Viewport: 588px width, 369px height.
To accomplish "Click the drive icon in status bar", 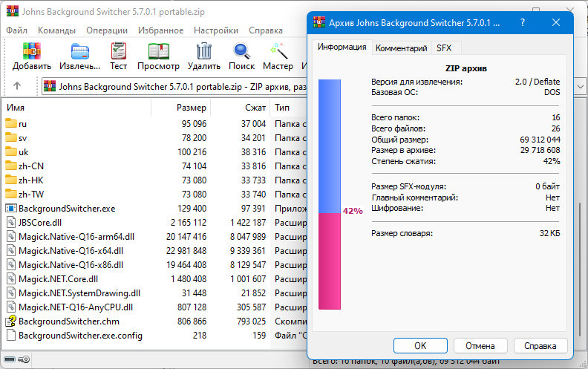I will pyautogui.click(x=10, y=359).
